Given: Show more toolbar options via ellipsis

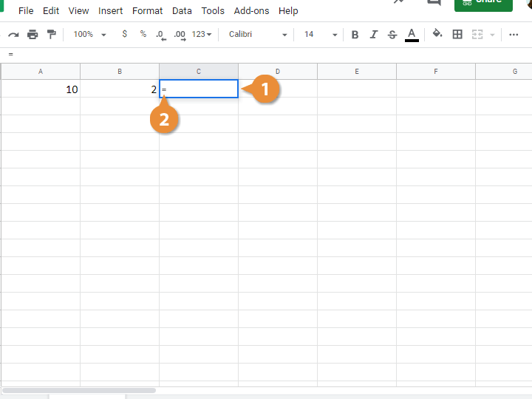Looking at the screenshot, I should click(x=514, y=35).
